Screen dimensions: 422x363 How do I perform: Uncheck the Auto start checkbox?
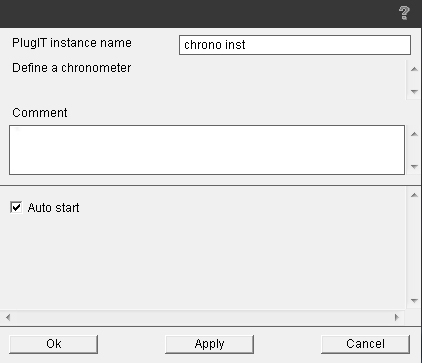click(16, 207)
